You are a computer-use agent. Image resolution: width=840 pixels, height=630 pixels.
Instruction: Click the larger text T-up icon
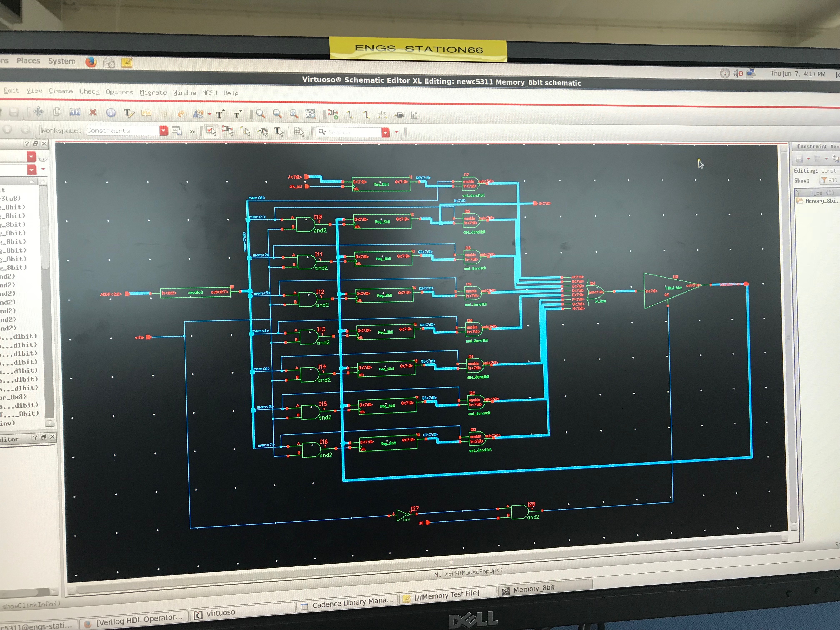(220, 114)
